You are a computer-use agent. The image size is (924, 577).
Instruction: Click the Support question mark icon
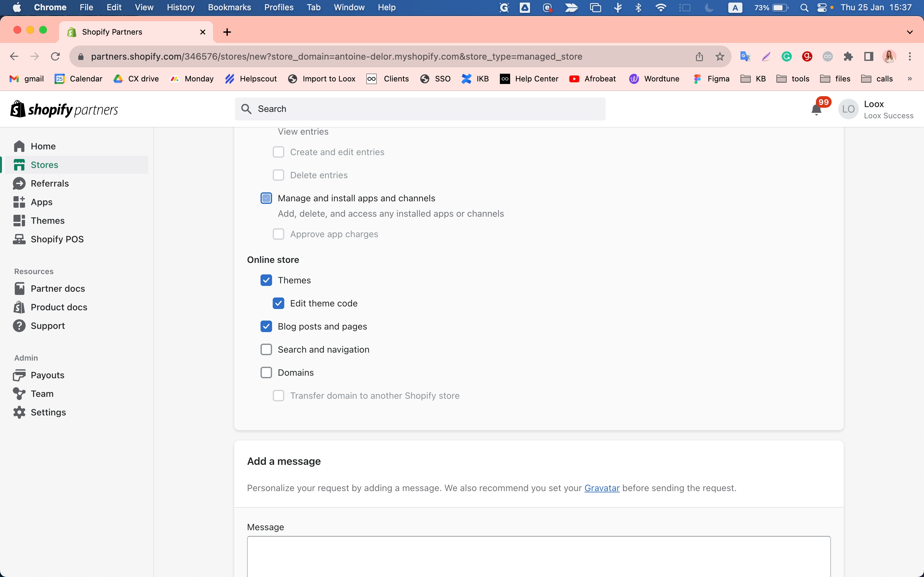[x=19, y=326]
